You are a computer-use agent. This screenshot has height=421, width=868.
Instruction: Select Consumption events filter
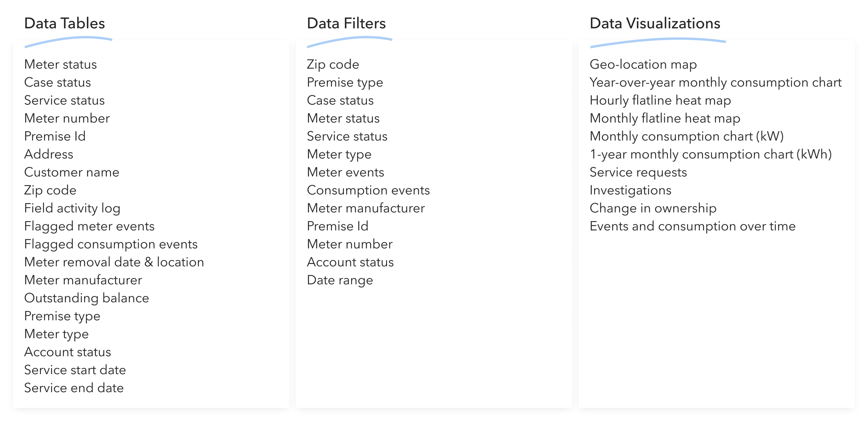(368, 191)
